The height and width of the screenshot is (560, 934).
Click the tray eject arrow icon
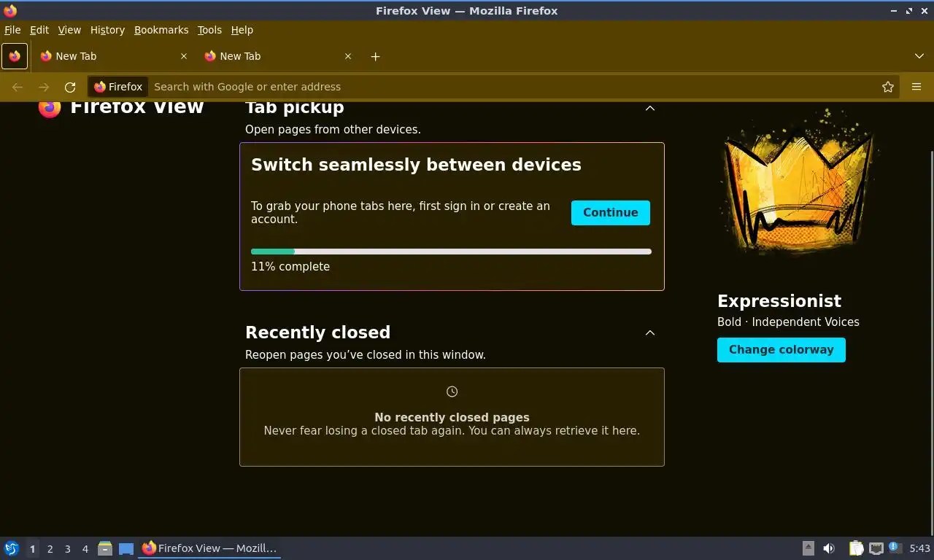[x=808, y=548]
